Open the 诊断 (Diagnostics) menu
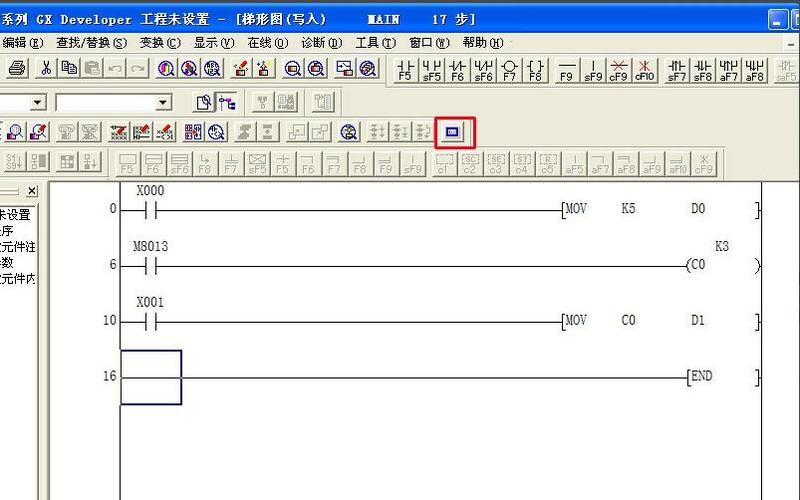 (321, 43)
